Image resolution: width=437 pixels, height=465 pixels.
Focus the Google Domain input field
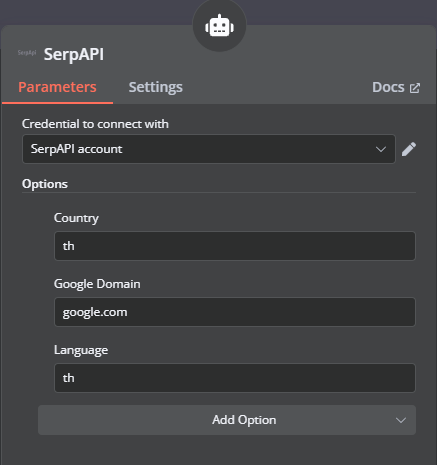(235, 312)
